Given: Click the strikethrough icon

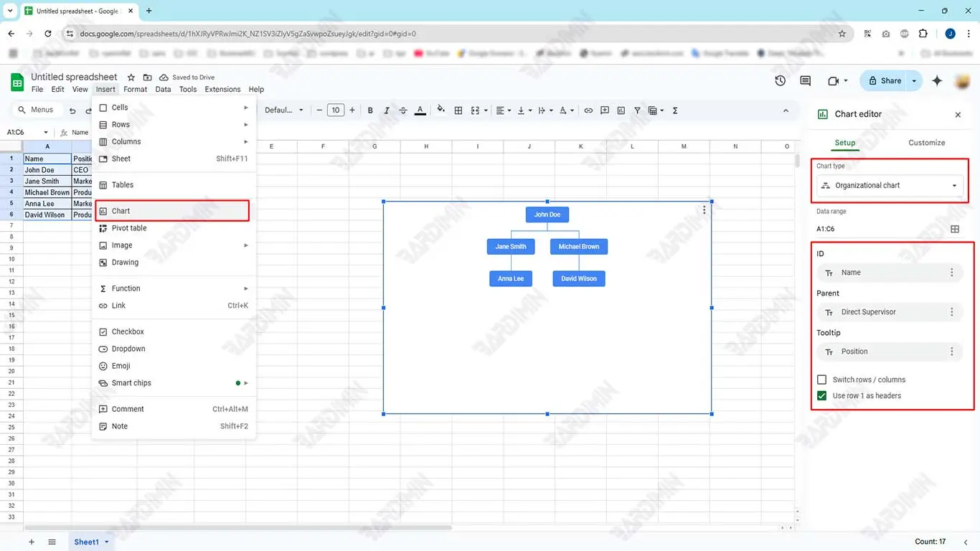Looking at the screenshot, I should coord(403,110).
